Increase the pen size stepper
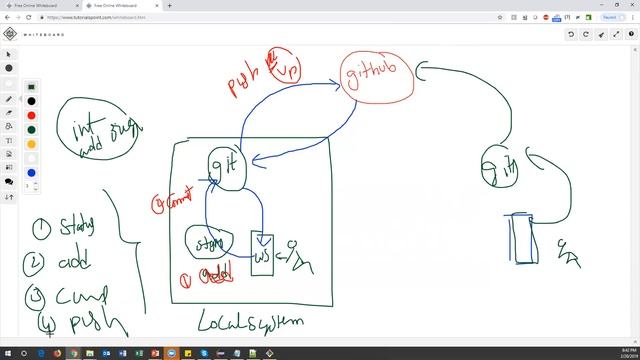The height and width of the screenshot is (360, 640). (x=36, y=184)
